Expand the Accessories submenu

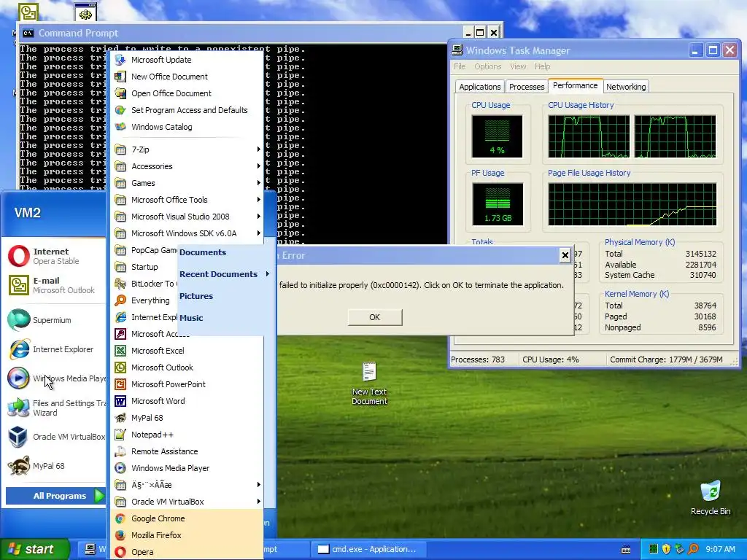[187, 166]
